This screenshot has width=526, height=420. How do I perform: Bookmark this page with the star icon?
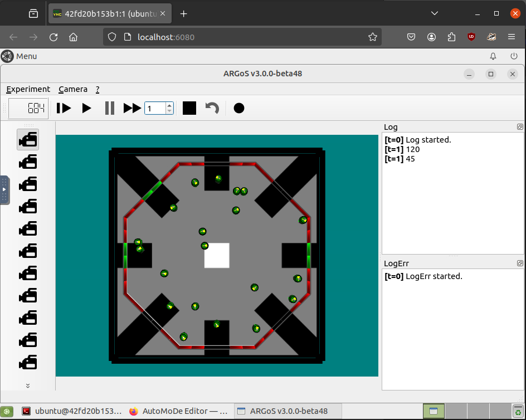pos(372,37)
